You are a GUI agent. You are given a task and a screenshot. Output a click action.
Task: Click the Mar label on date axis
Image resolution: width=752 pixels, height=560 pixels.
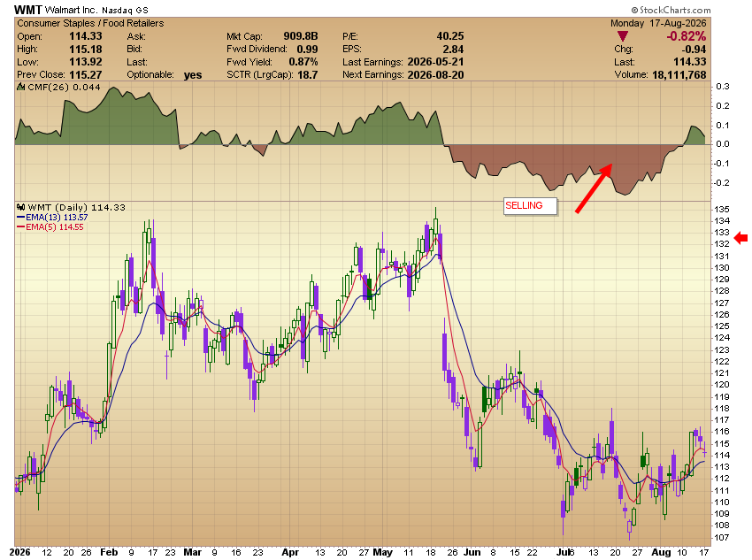192,552
